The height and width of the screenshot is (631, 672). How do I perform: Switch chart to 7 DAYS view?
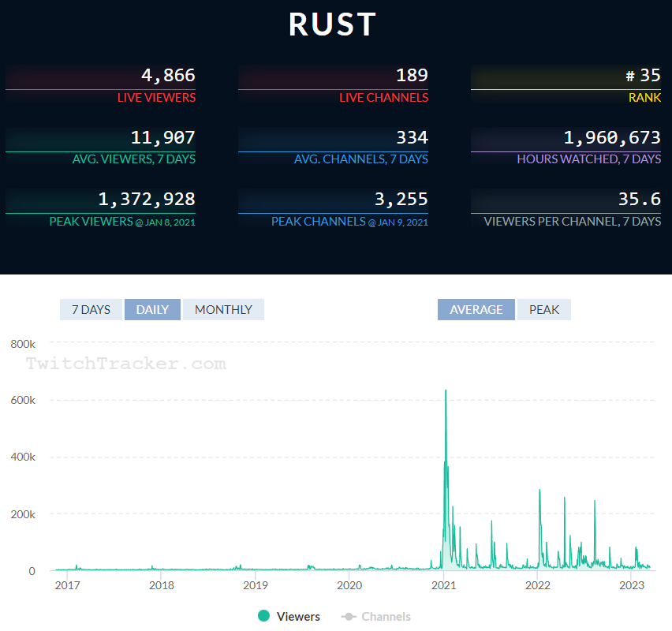point(91,309)
